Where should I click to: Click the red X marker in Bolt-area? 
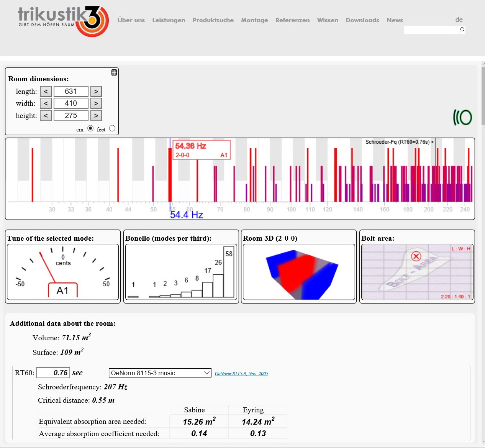pyautogui.click(x=416, y=256)
